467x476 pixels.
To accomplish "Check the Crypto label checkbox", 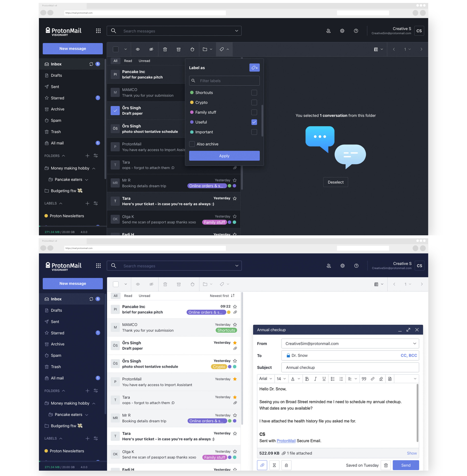I will coord(254,102).
